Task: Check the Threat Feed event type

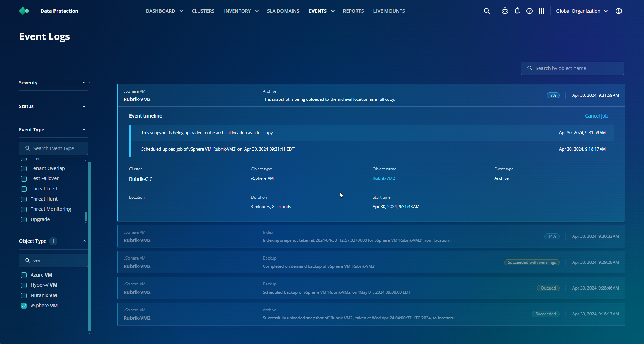Action: click(24, 189)
